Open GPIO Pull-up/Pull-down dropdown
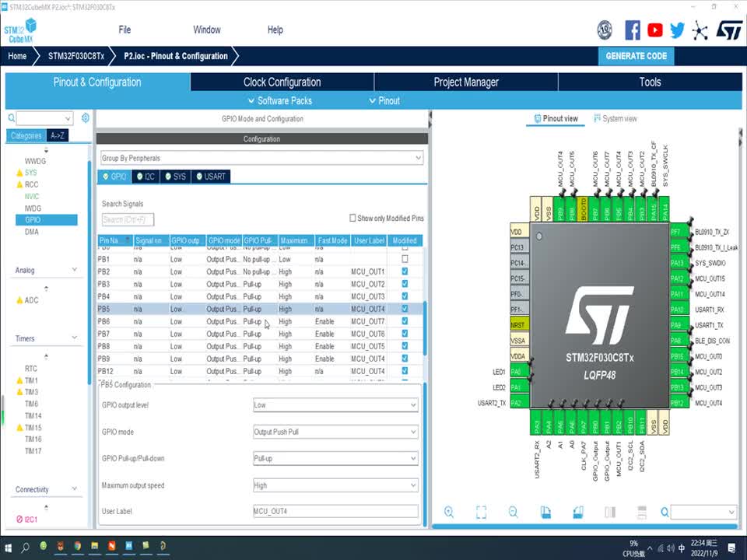This screenshot has width=747, height=560. (x=335, y=458)
